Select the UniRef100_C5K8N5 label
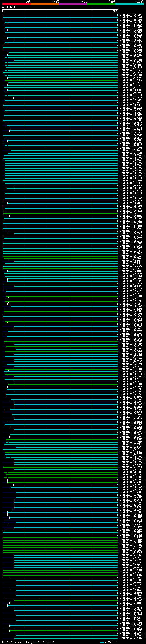 point(131,50)
